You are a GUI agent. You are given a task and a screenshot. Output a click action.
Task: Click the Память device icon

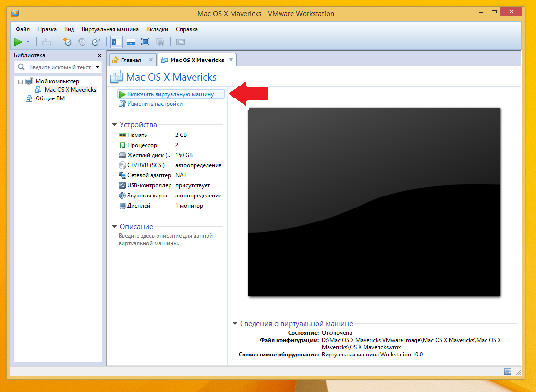pos(122,135)
